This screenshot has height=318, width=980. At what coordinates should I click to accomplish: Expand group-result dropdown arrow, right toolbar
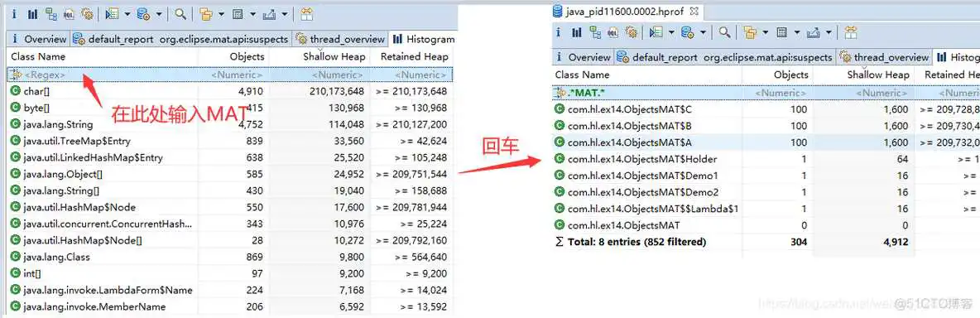(x=766, y=32)
